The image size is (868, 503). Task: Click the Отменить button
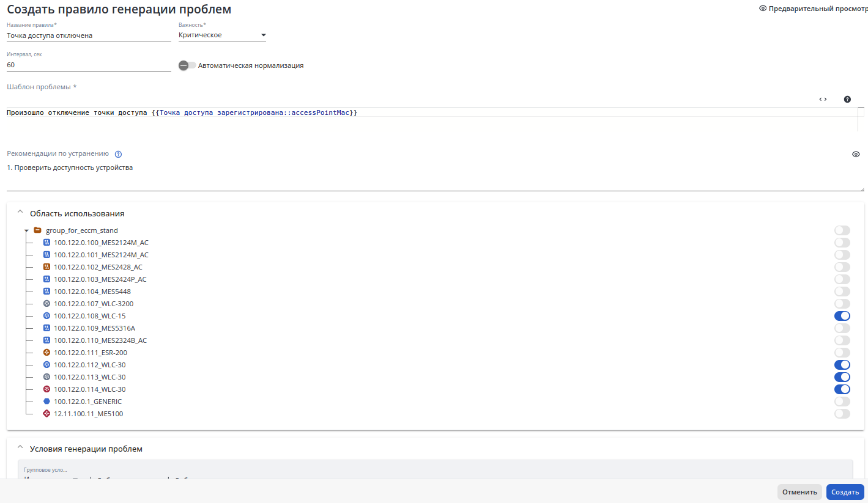point(799,492)
